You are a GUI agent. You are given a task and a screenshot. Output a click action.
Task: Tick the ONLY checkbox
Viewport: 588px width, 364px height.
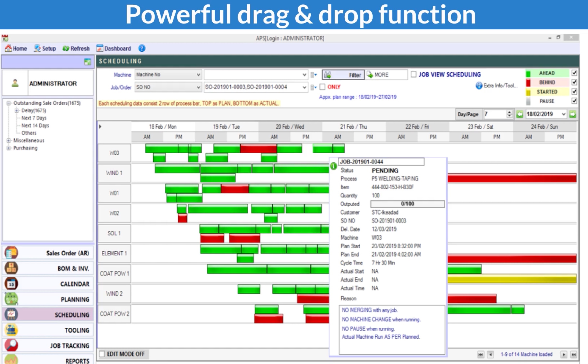(x=323, y=87)
